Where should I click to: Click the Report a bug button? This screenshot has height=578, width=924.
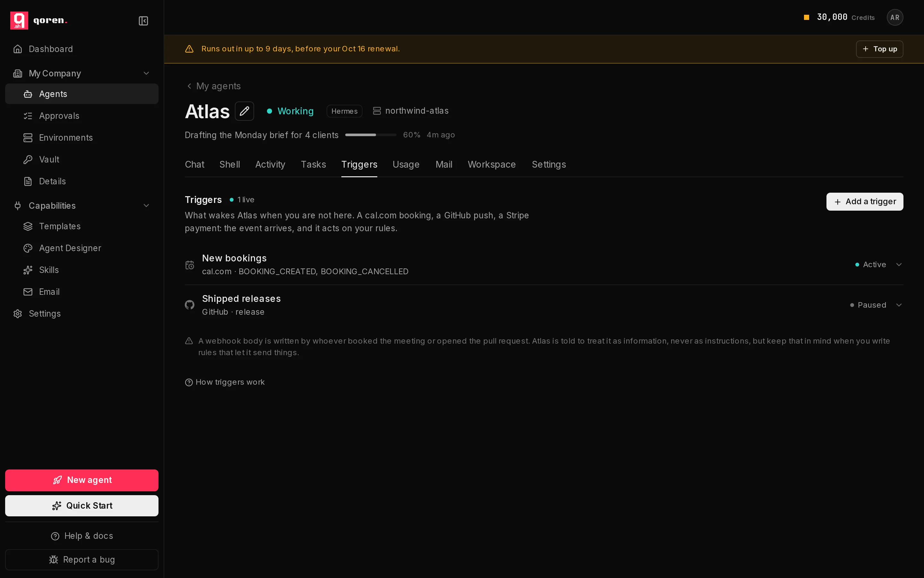[x=82, y=560]
